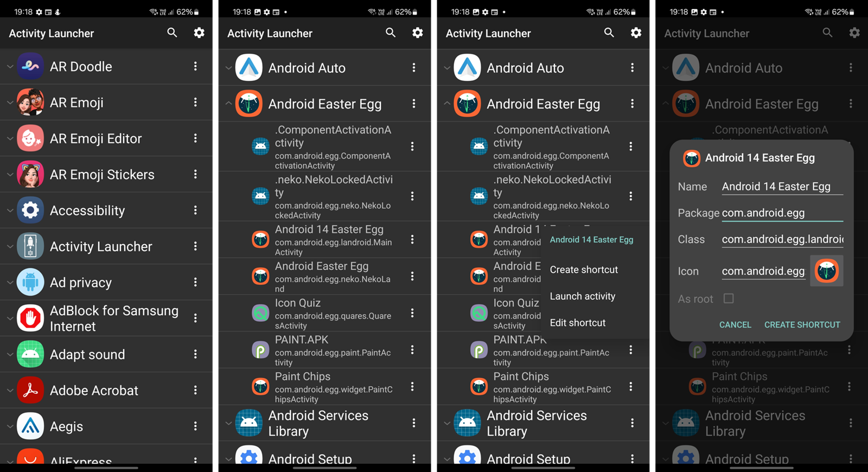Tap the icon picker button in shortcut dialog
868x472 pixels.
click(x=827, y=271)
